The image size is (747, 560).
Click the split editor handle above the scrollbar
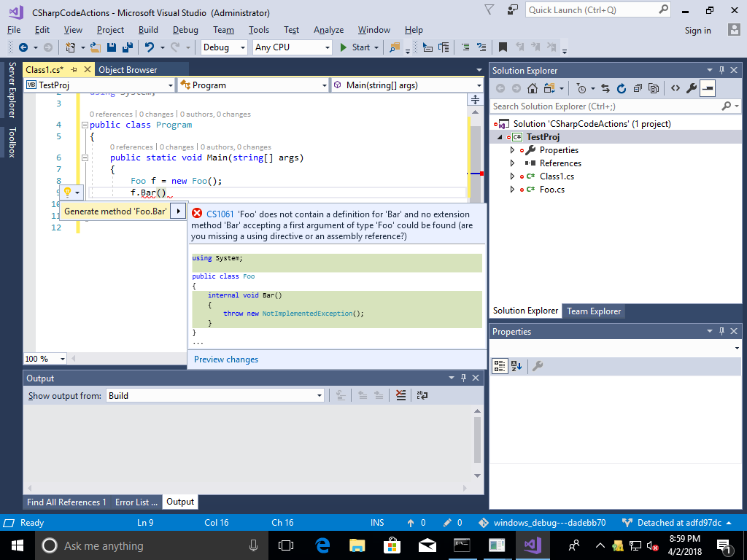click(x=475, y=99)
